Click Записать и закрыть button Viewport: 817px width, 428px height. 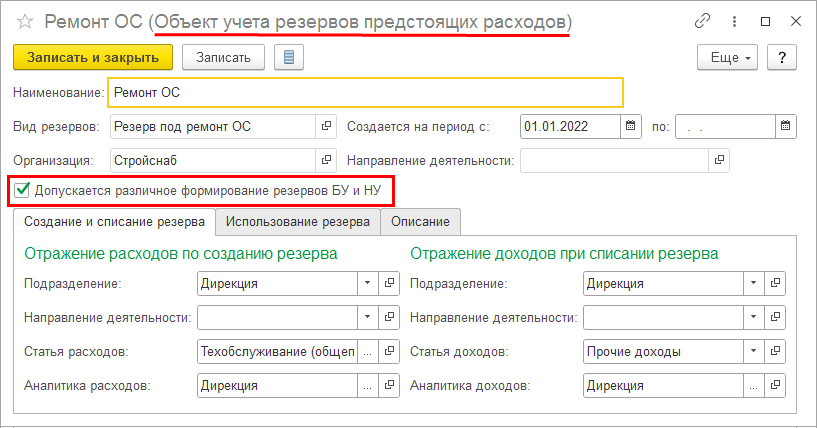coord(92,57)
